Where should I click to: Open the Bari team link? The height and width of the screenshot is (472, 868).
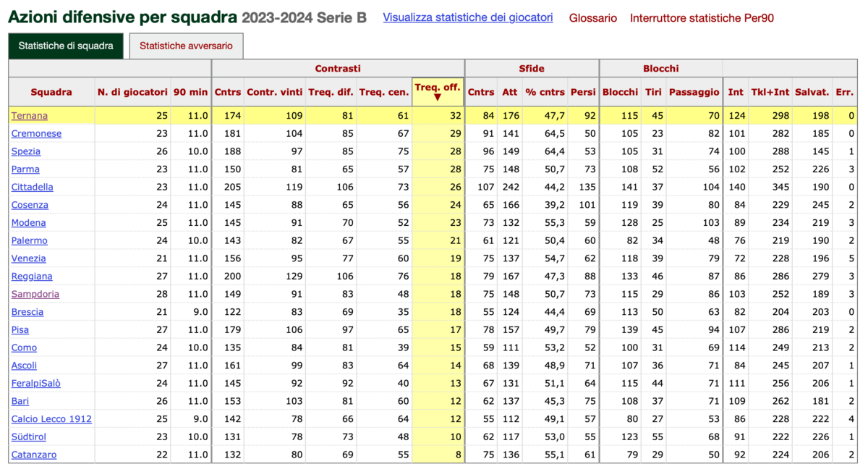tap(20, 401)
